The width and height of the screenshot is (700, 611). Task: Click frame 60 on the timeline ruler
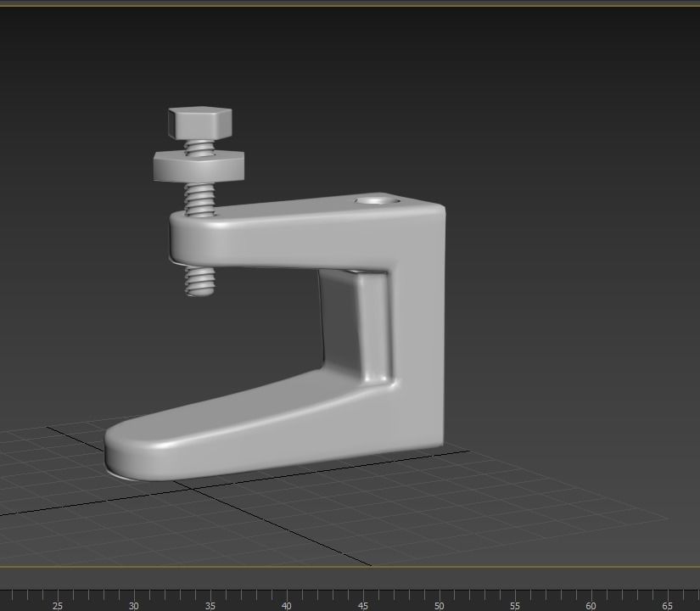(x=591, y=606)
